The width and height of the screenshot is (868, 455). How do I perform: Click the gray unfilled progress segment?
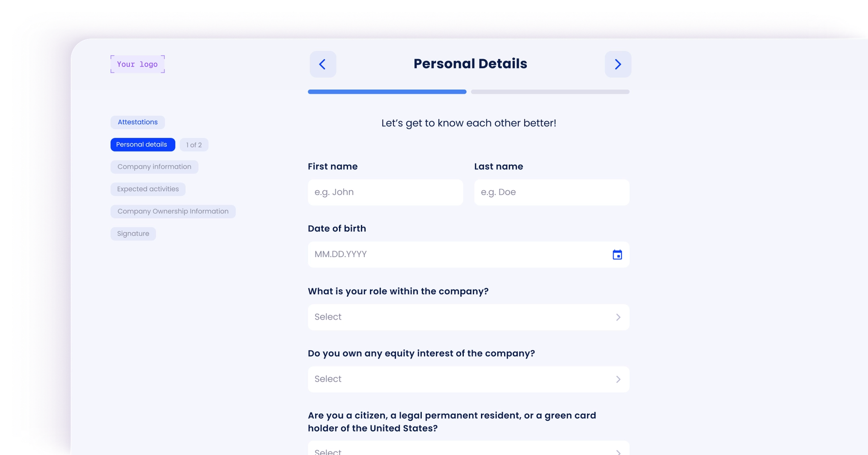(x=550, y=92)
